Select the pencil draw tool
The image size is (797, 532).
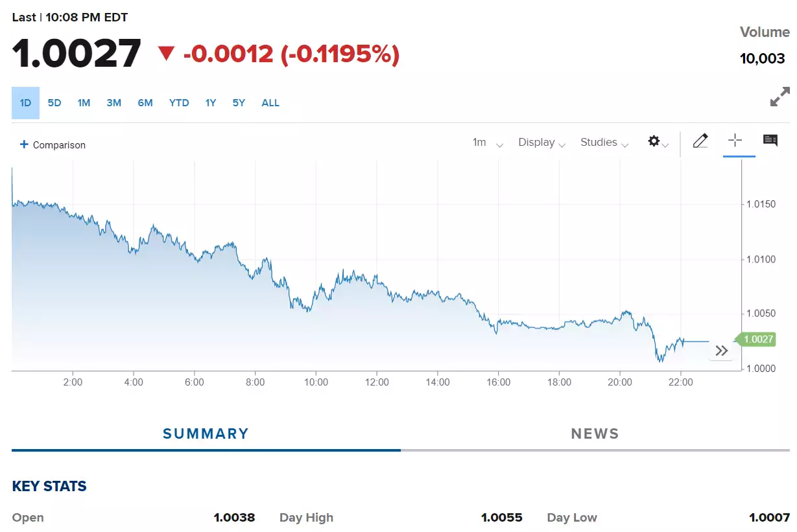[700, 141]
